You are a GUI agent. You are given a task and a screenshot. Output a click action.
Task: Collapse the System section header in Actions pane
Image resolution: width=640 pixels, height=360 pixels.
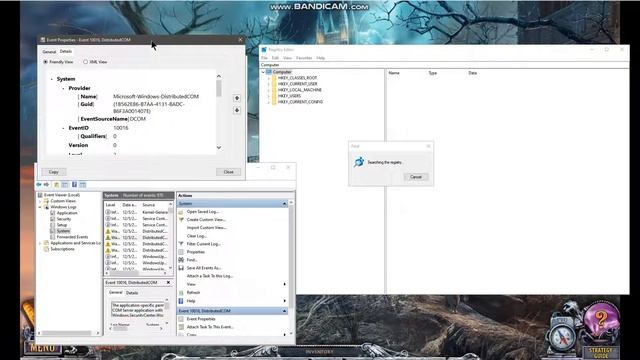[x=284, y=203]
